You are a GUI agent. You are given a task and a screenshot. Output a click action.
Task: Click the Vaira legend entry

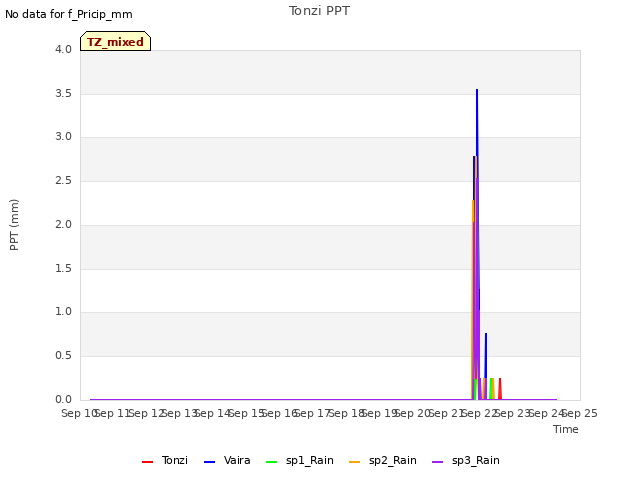point(227,460)
